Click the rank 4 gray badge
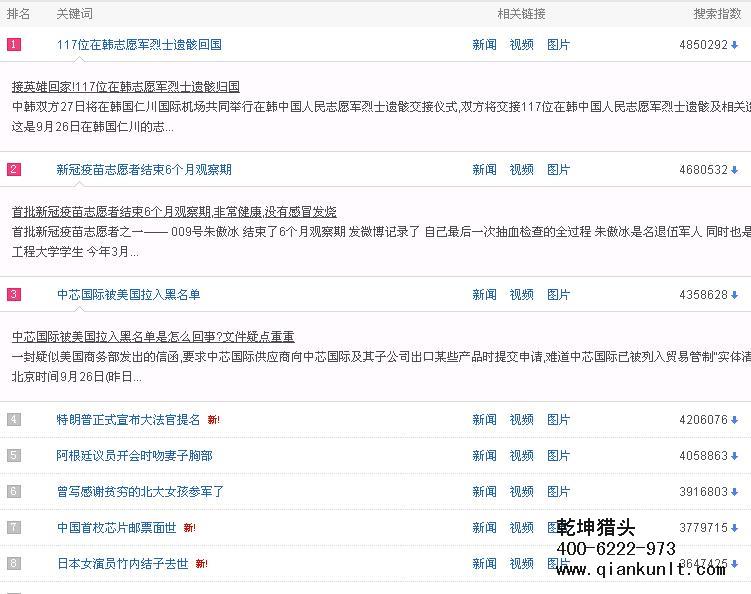The image size is (751, 594). 14,420
